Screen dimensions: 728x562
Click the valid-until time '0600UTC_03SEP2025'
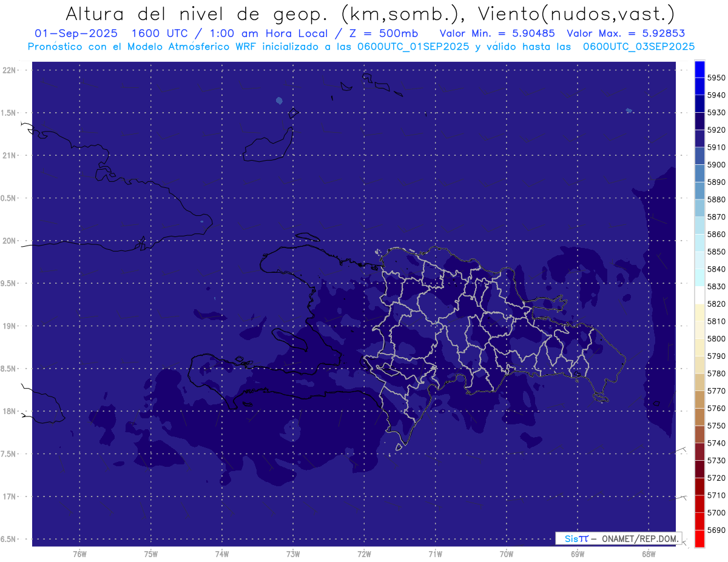coord(638,46)
